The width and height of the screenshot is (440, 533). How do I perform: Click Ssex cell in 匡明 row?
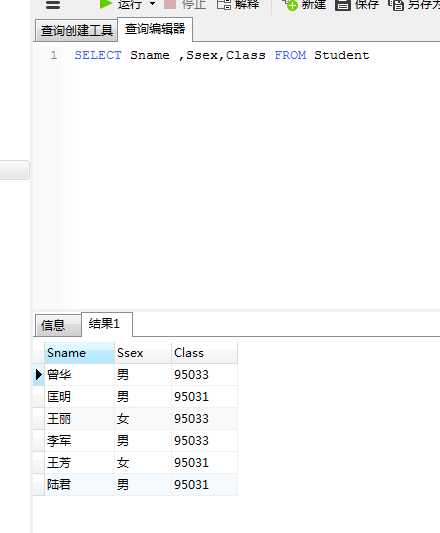pos(143,397)
